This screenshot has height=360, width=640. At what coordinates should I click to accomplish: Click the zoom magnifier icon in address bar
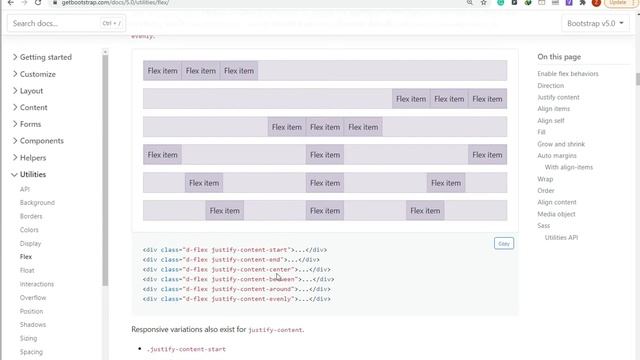[470, 2]
